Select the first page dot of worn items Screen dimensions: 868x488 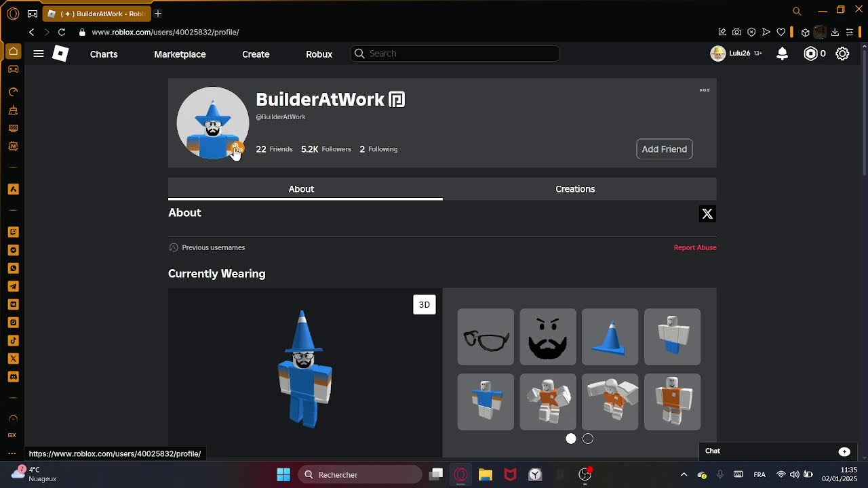tap(571, 439)
